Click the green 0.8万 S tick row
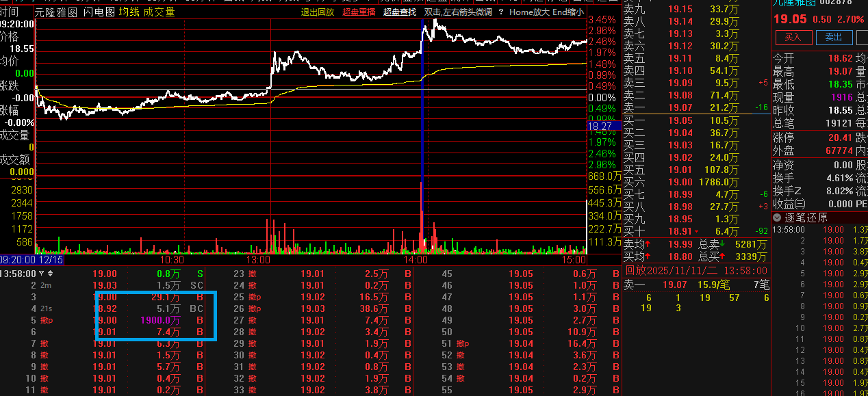The width and height of the screenshot is (868, 396). click(x=103, y=274)
